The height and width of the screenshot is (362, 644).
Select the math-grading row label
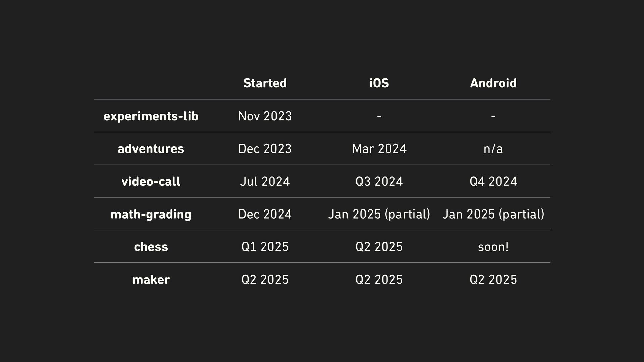tap(151, 214)
